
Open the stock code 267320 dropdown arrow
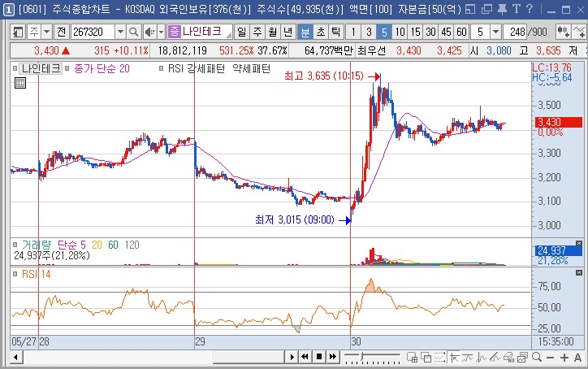pos(120,33)
